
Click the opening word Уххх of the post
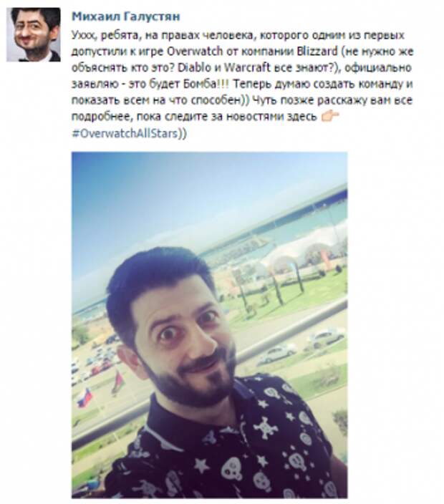click(83, 35)
